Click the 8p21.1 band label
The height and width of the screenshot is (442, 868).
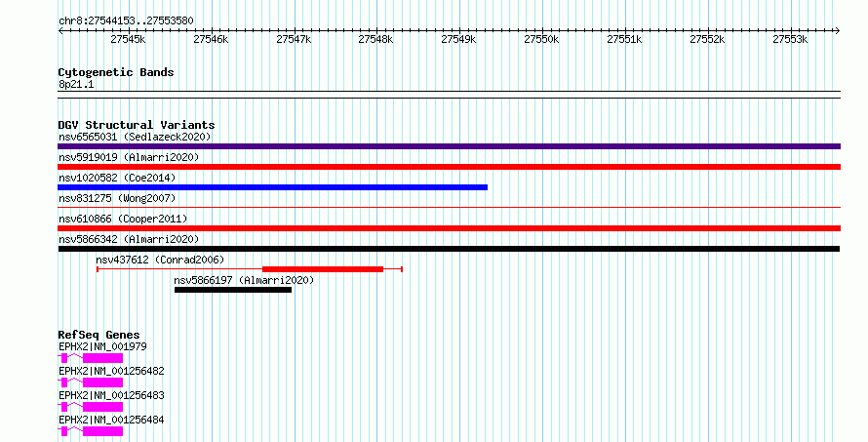pyautogui.click(x=76, y=85)
